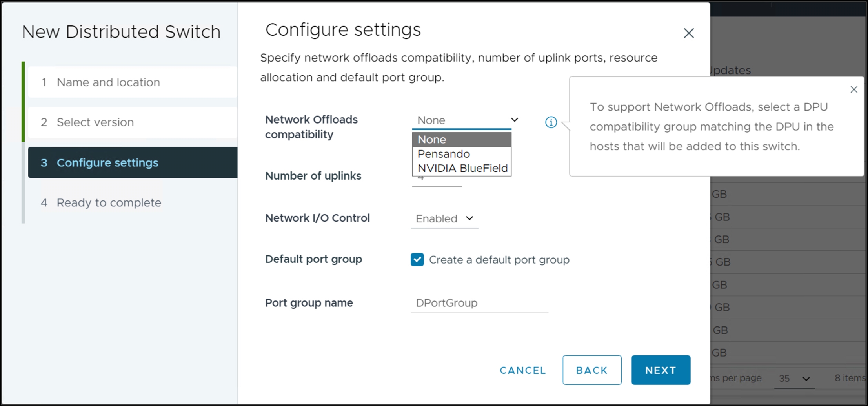868x406 pixels.
Task: Click the Number of uplinks label
Action: coord(313,176)
